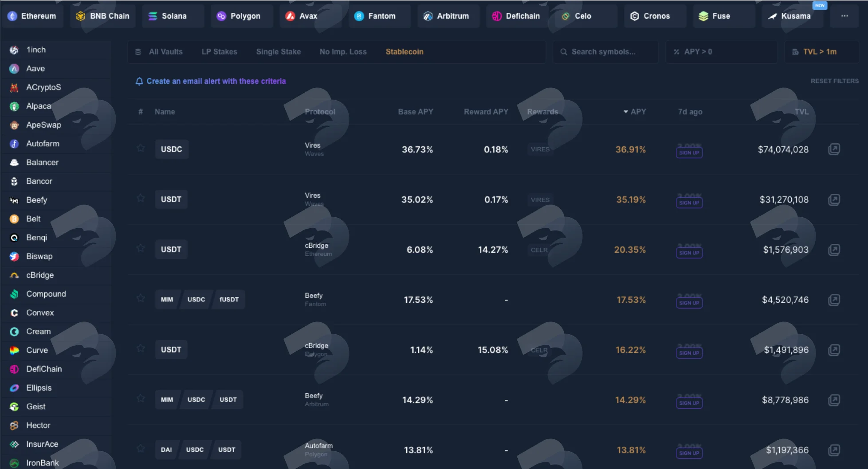Open the APY > 0 filter dropdown
Viewport: 868px width, 469px height.
pyautogui.click(x=722, y=52)
